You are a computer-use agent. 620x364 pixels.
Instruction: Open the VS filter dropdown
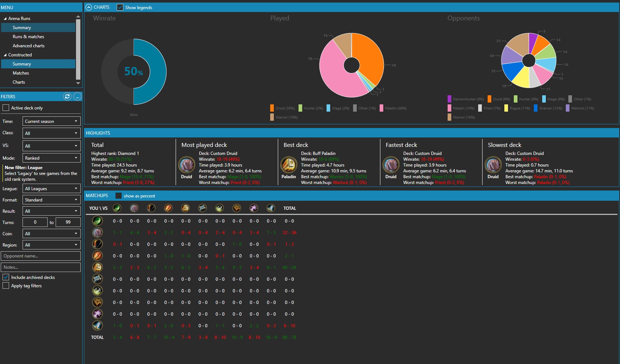click(x=52, y=146)
